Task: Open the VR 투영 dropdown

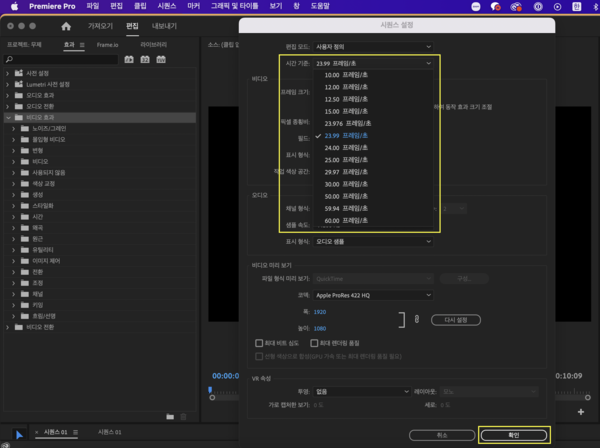Action: pyautogui.click(x=362, y=391)
